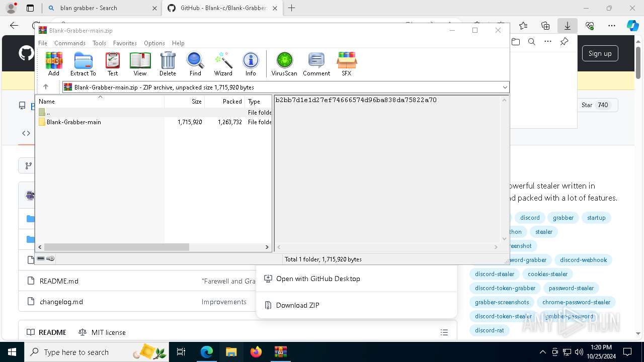Viewport: 644px width, 362px height.
Task: Click the GitHub Sign up button
Action: [x=600, y=53]
